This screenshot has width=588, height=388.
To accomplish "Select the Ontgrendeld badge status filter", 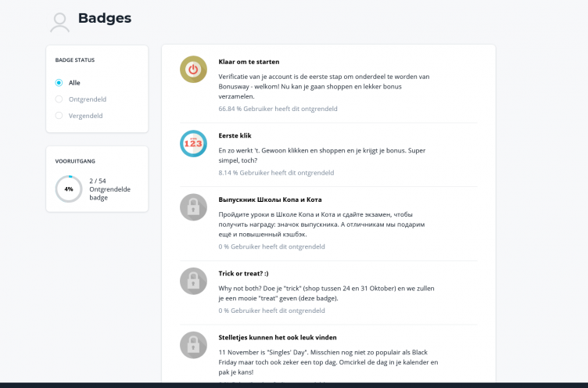I will 59,99.
